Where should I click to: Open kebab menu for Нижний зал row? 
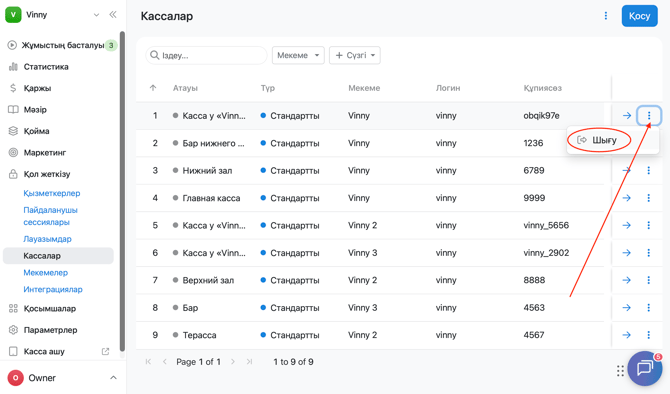649,171
